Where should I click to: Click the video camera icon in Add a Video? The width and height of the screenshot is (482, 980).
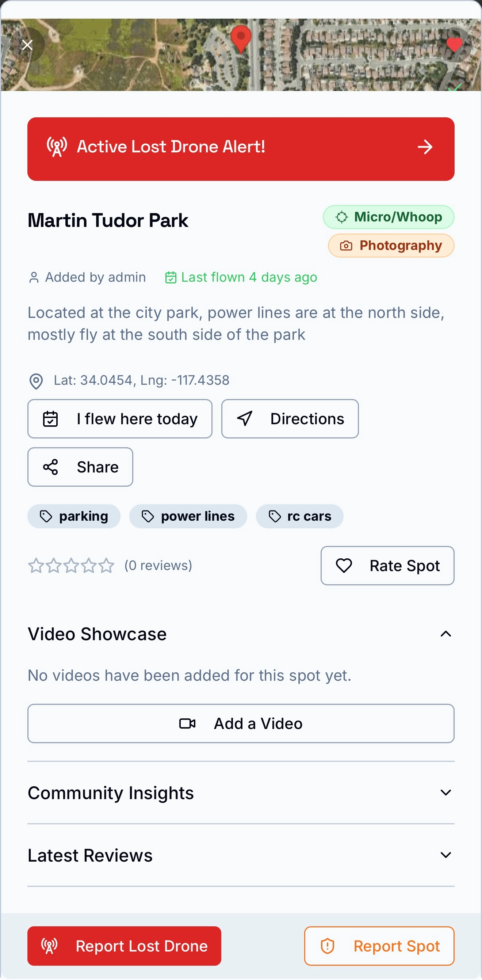pos(188,723)
